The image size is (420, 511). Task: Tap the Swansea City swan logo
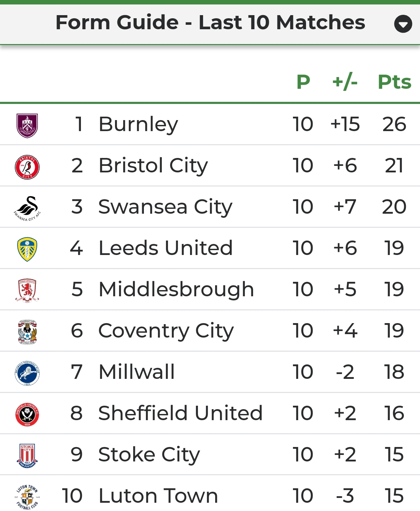coord(27,208)
